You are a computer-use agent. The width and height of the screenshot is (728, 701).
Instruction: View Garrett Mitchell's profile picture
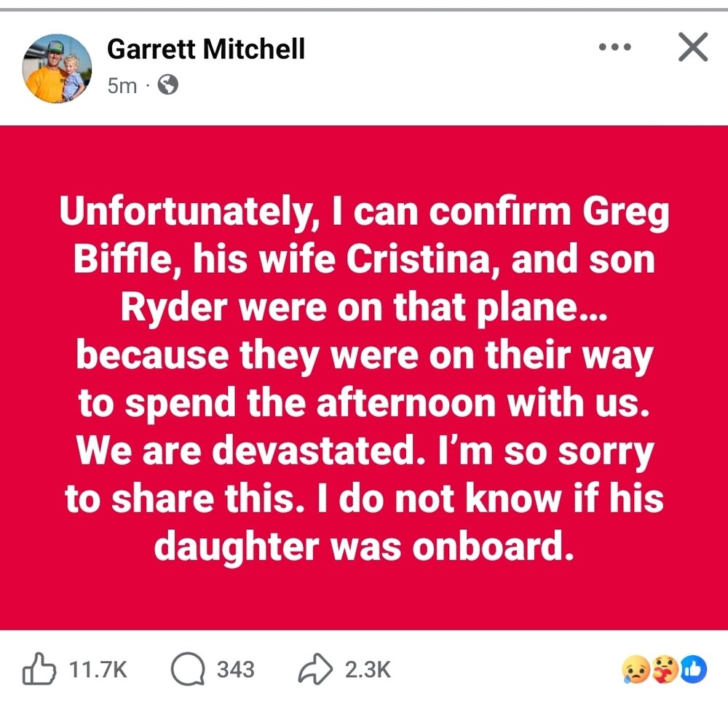(58, 68)
